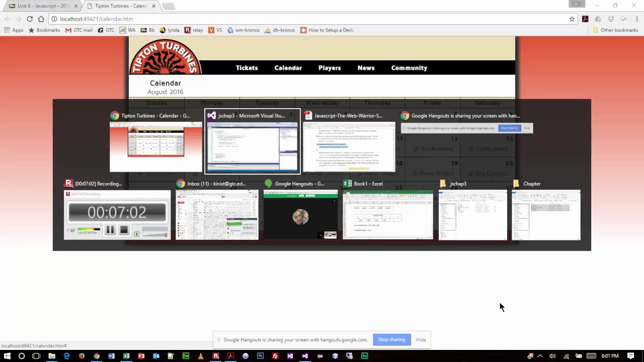Open File Explorer from taskbar

click(x=51, y=356)
